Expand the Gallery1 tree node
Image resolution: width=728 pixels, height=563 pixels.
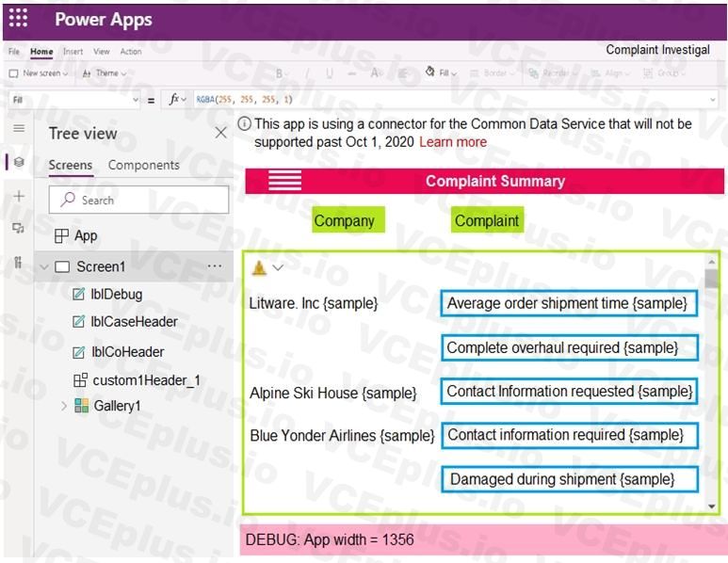(64, 406)
